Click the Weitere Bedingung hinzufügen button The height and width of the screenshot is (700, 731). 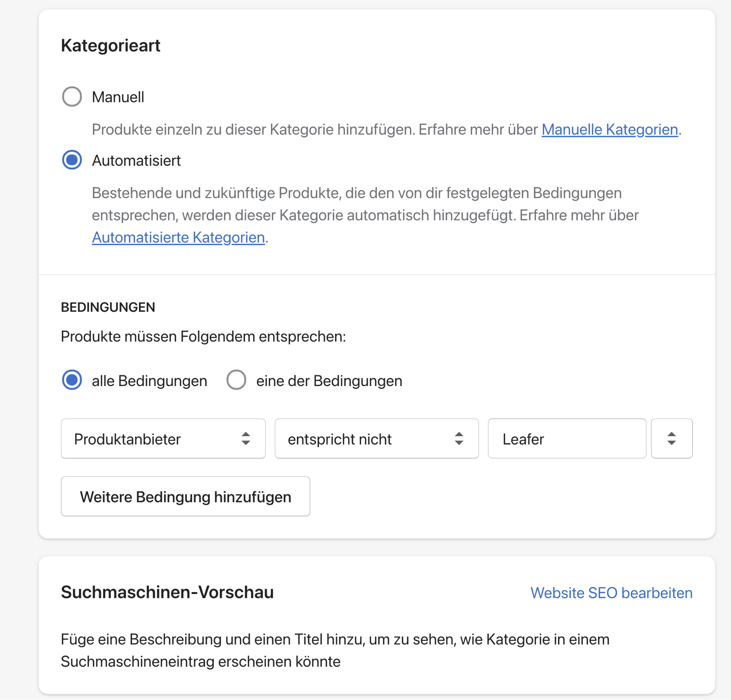point(185,496)
